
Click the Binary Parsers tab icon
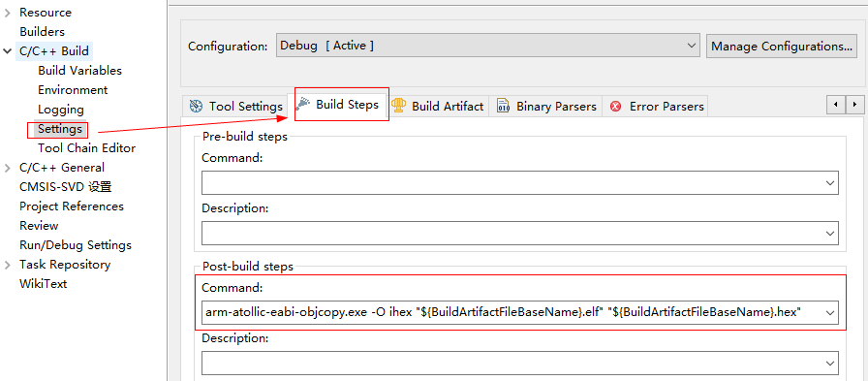click(x=503, y=106)
